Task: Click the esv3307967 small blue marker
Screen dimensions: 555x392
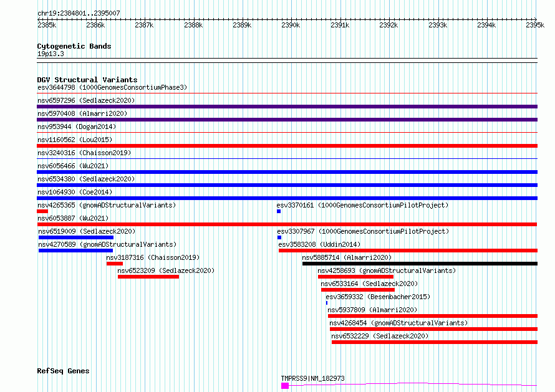Action: 279,237
